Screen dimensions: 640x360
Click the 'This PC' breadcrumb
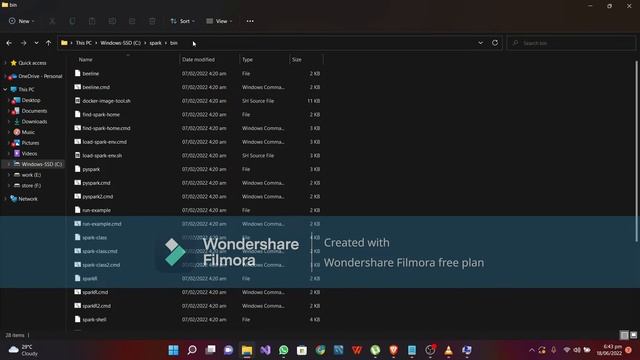[83, 43]
